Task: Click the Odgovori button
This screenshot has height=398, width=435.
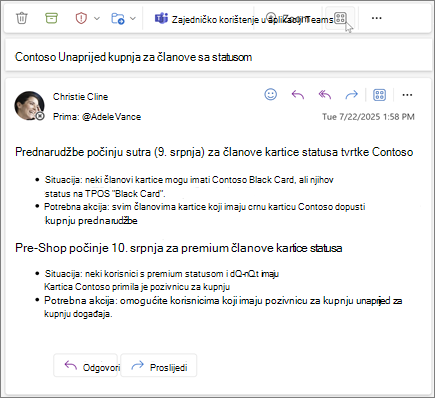Action: coord(86,365)
